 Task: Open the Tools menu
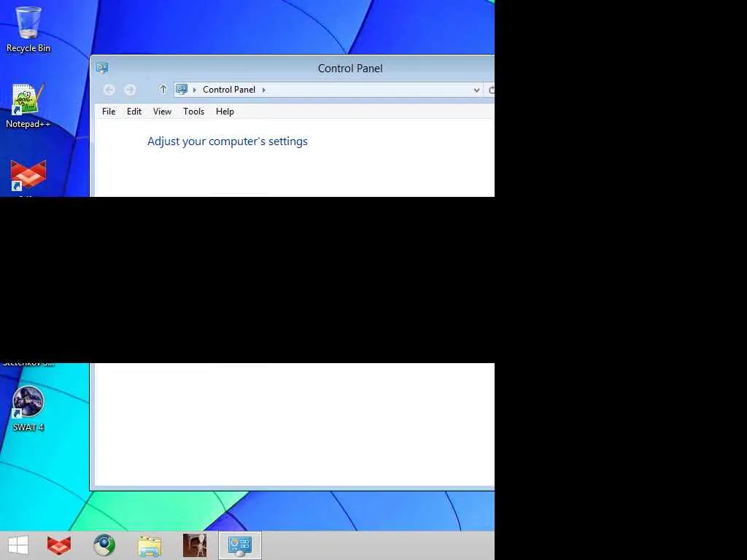coord(193,112)
